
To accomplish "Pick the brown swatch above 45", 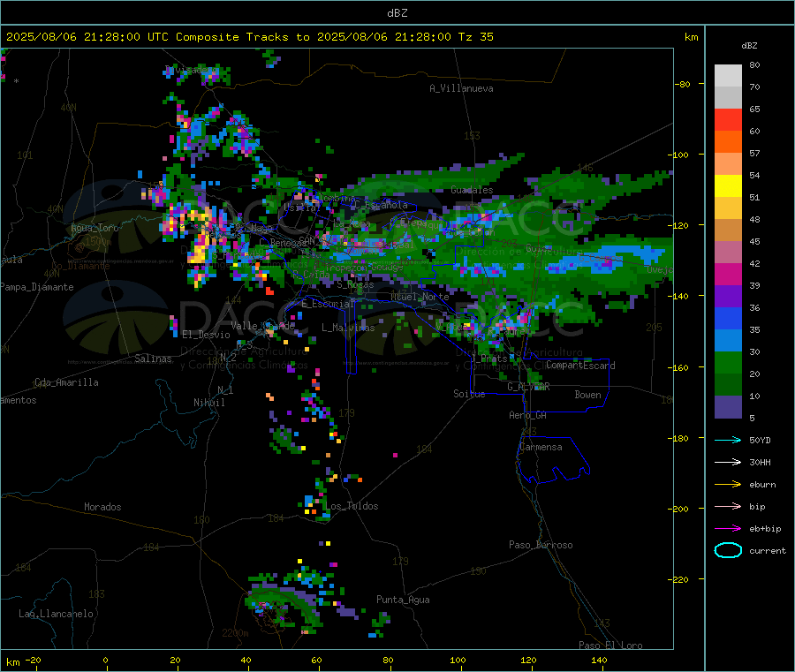I will click(728, 230).
